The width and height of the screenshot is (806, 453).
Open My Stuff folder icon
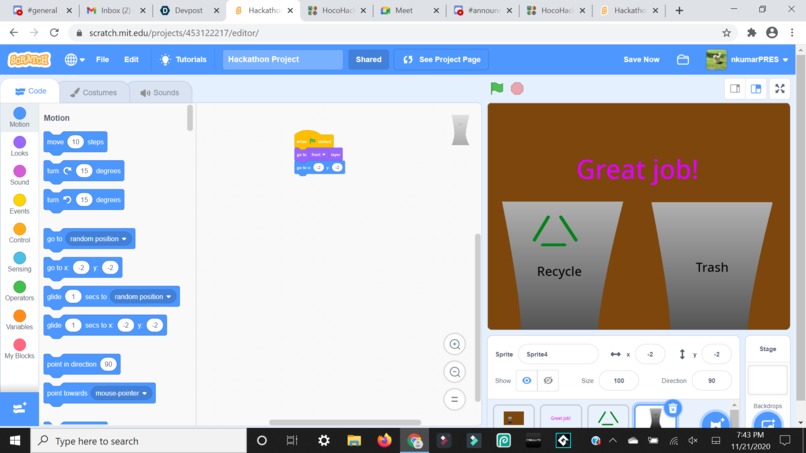coord(683,60)
